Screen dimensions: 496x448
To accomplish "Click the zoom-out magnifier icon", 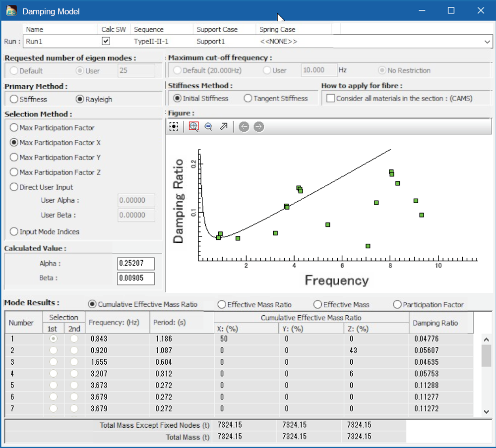I will click(x=208, y=127).
